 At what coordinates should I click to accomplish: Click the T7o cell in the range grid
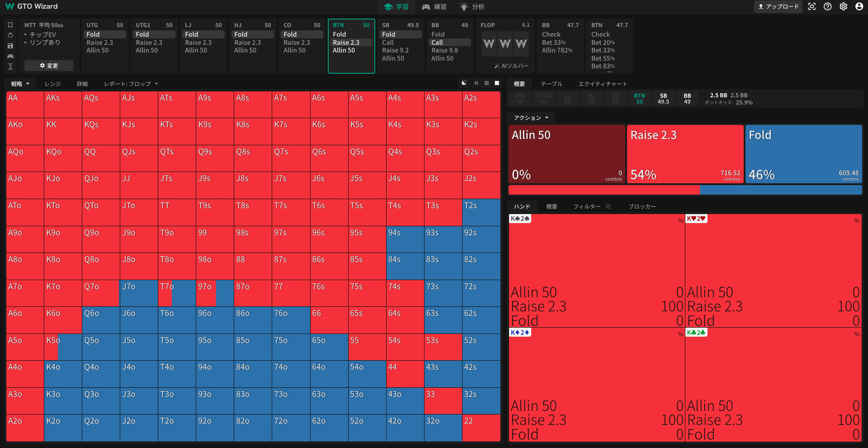tap(177, 293)
